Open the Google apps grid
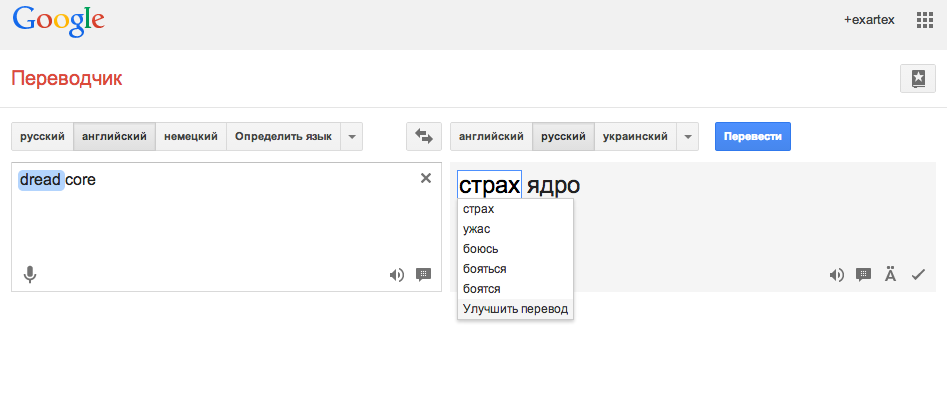Image resolution: width=947 pixels, height=394 pixels. pyautogui.click(x=925, y=21)
